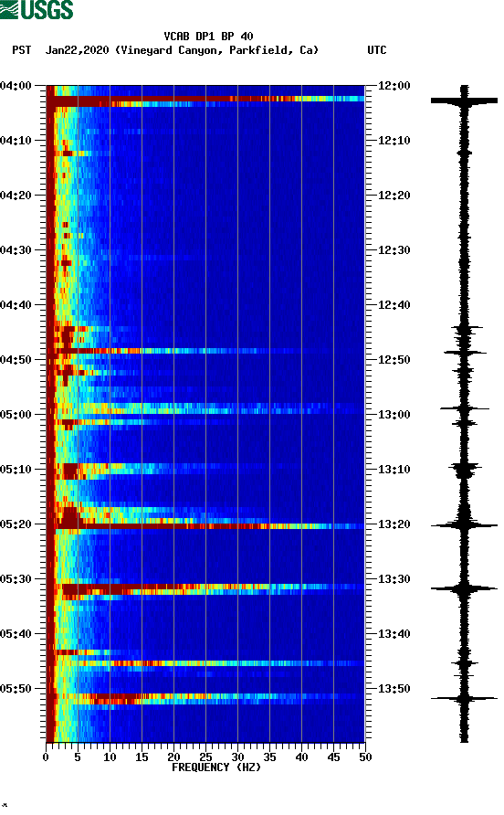Click the 13:30 UTC time label
504x815 pixels.
click(x=394, y=579)
